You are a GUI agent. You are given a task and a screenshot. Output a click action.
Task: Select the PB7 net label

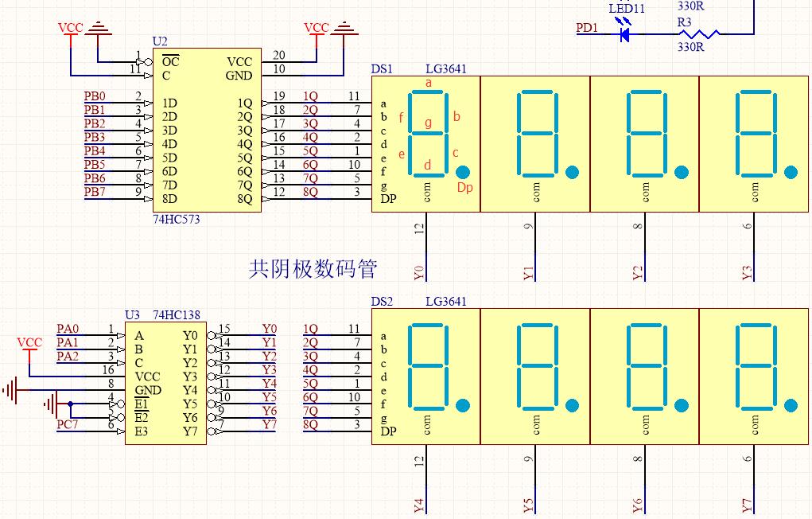95,193
